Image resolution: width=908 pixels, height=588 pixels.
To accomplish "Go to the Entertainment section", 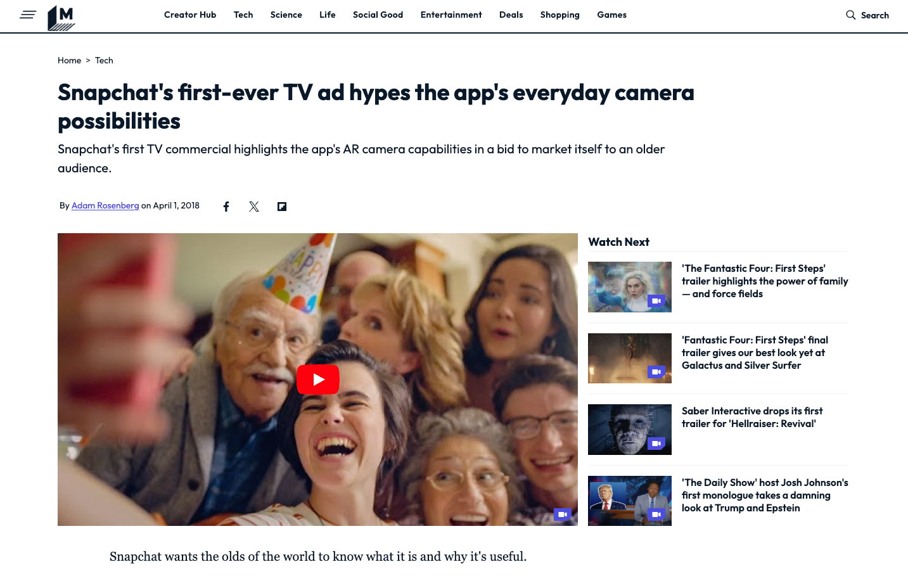I will pos(451,15).
